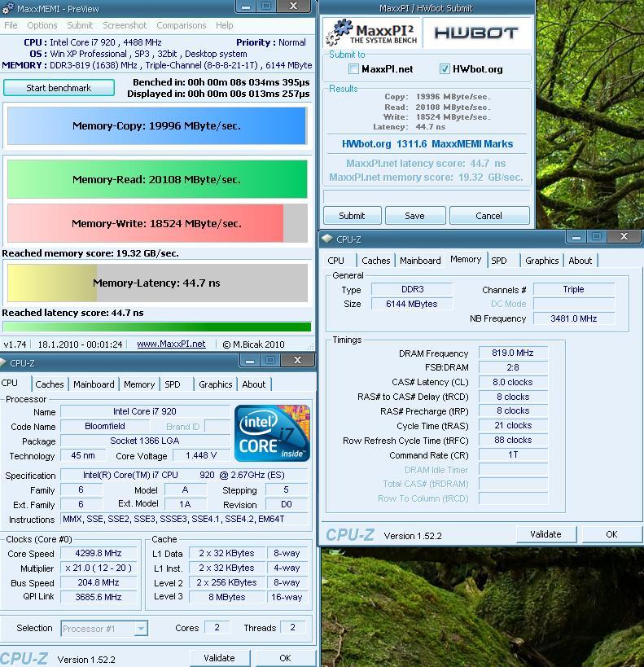Image resolution: width=644 pixels, height=667 pixels.
Task: Click the MaxxMEMI gear icon in title bar
Action: (7, 8)
